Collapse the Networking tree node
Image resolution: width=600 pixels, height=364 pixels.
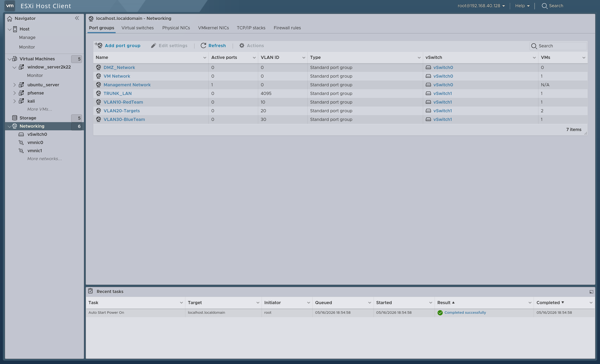coord(10,126)
